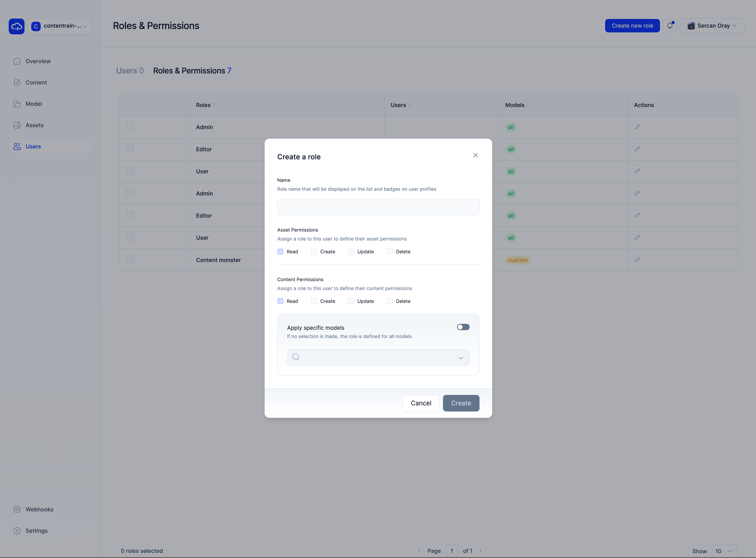
Task: Click the Cancel button
Action: pos(421,403)
